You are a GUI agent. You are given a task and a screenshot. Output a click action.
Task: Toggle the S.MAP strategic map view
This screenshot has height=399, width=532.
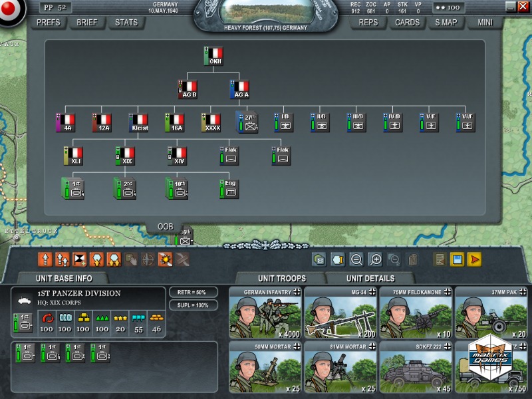click(x=446, y=22)
